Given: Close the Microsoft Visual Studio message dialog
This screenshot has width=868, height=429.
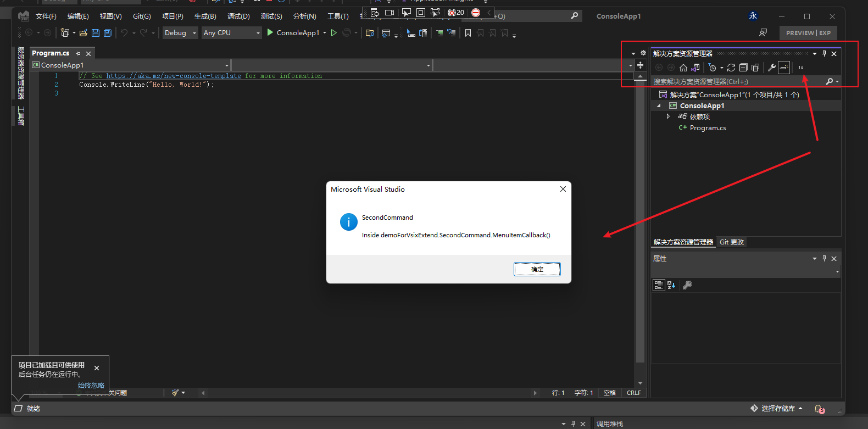Looking at the screenshot, I should click(x=563, y=189).
